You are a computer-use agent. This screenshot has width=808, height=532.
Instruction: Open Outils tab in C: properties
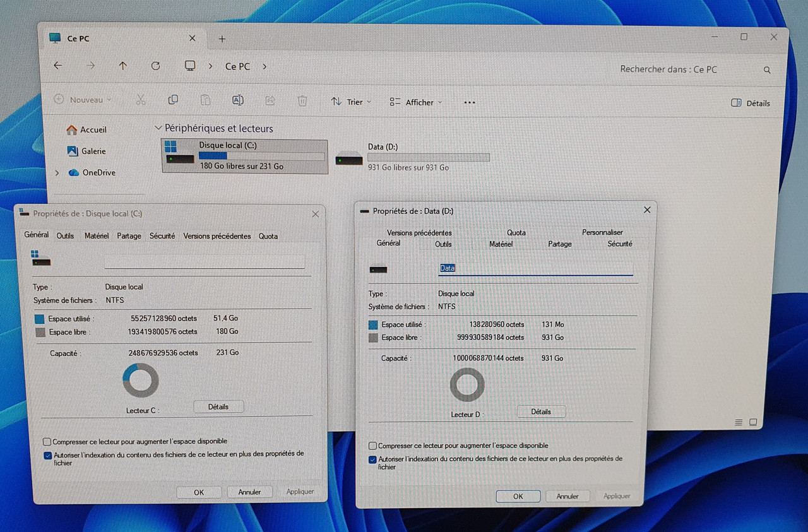[x=65, y=235]
